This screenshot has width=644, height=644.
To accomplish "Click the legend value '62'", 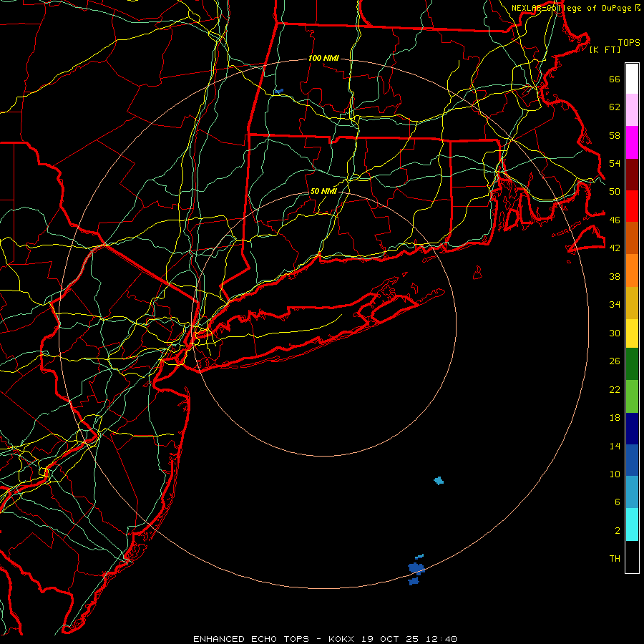I will click(615, 107).
